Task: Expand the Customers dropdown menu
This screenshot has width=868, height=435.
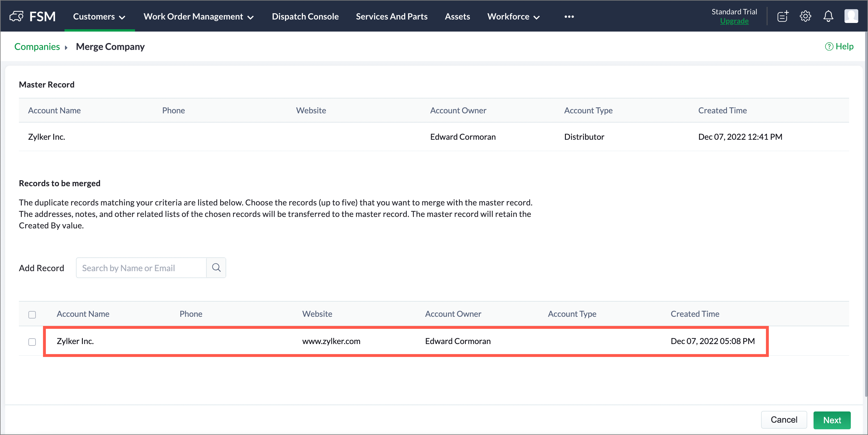Action: tap(99, 17)
